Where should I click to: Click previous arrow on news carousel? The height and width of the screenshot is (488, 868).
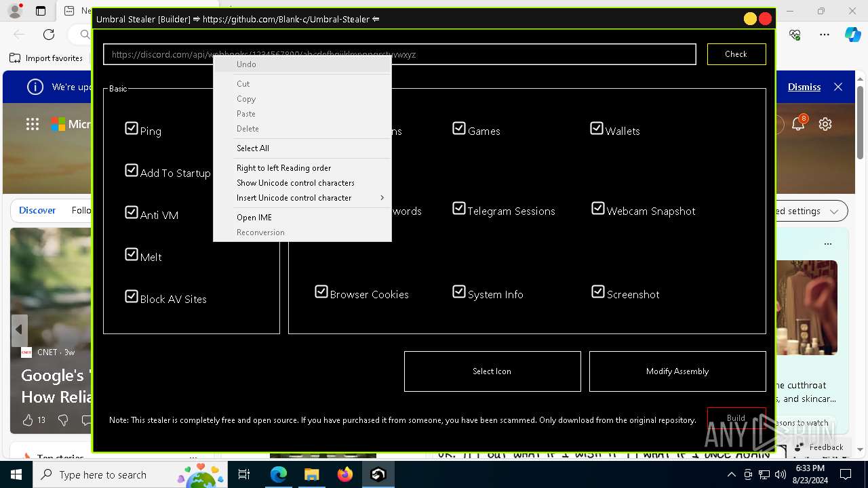pyautogui.click(x=19, y=329)
